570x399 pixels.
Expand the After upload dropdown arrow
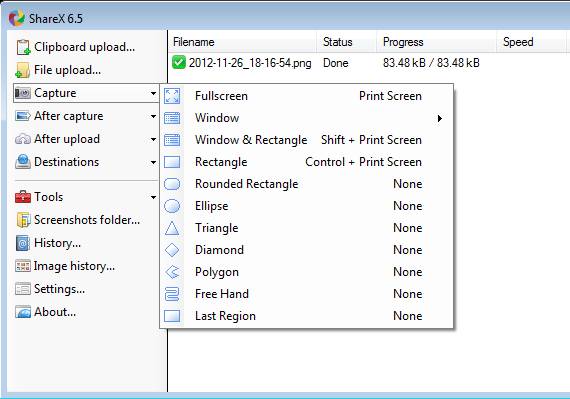pyautogui.click(x=153, y=139)
